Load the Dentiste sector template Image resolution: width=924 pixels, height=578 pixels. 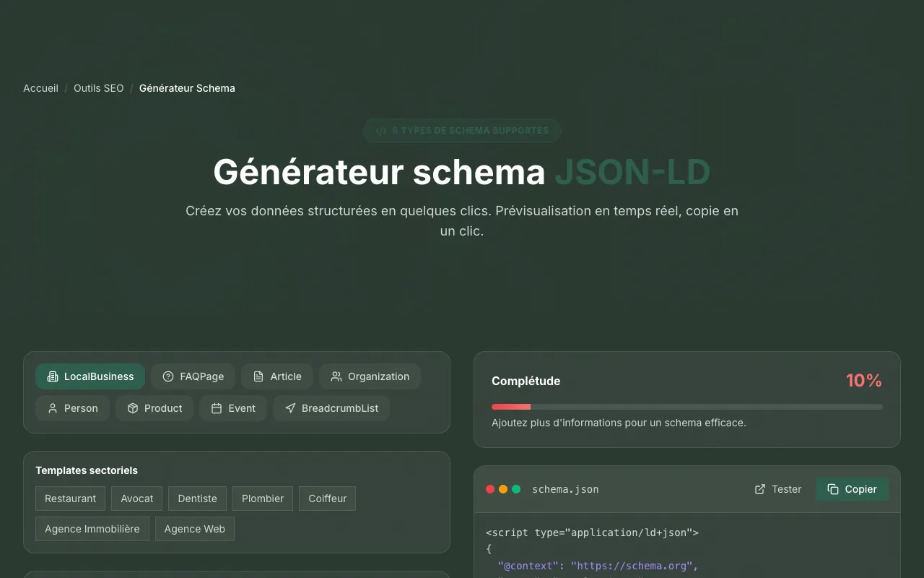pos(197,499)
